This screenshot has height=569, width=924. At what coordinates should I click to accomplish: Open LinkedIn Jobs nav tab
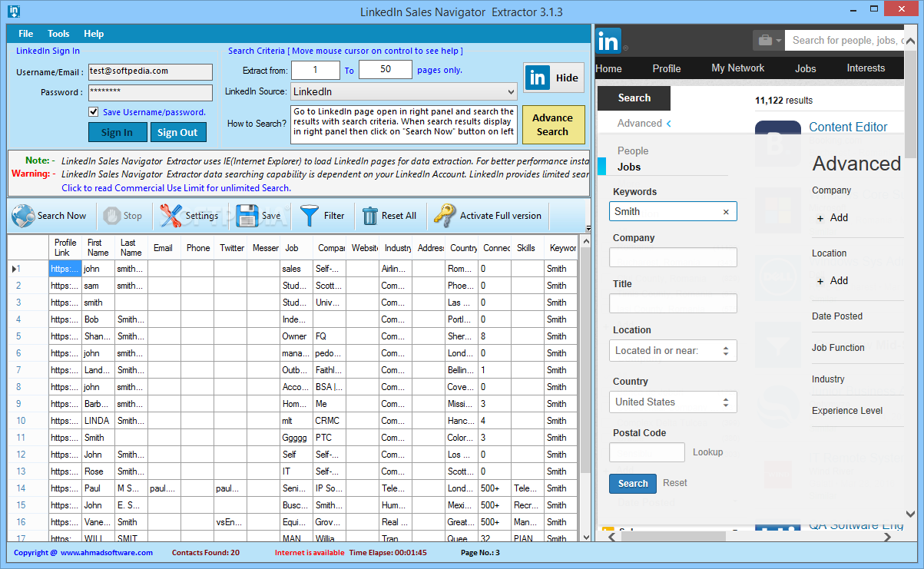[806, 68]
